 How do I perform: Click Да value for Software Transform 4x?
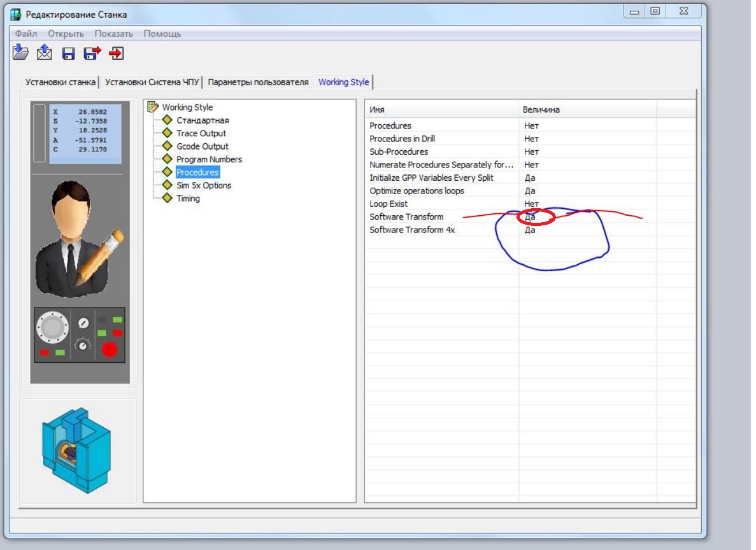tap(530, 229)
